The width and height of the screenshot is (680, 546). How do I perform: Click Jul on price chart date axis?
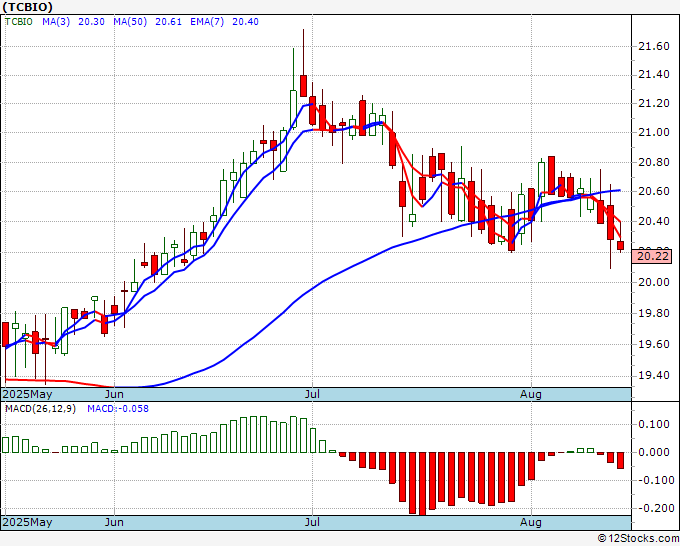pos(312,394)
